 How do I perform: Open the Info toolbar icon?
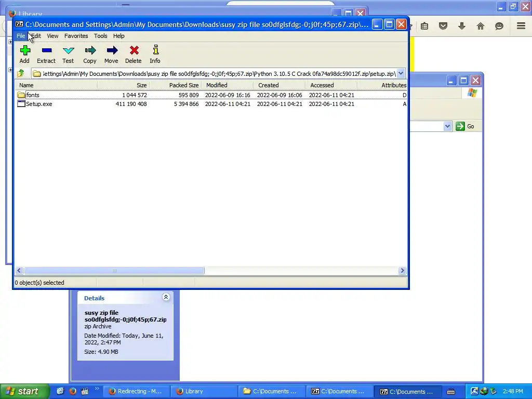point(155,50)
